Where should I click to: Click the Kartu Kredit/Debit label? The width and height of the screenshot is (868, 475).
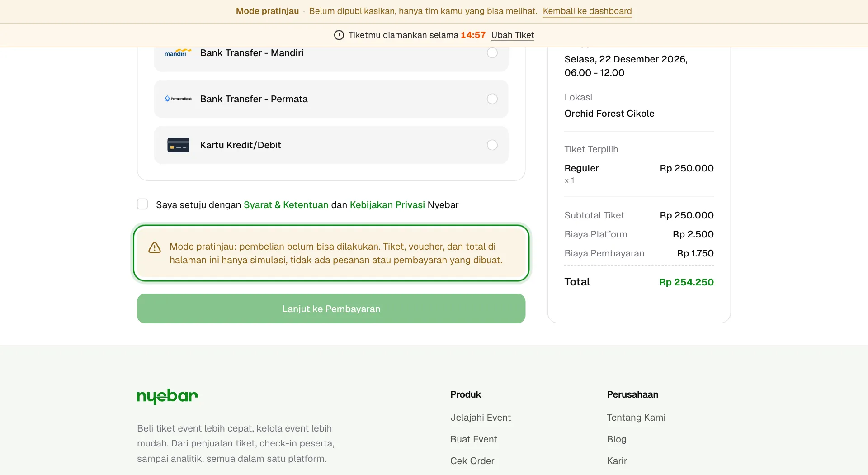pyautogui.click(x=241, y=145)
